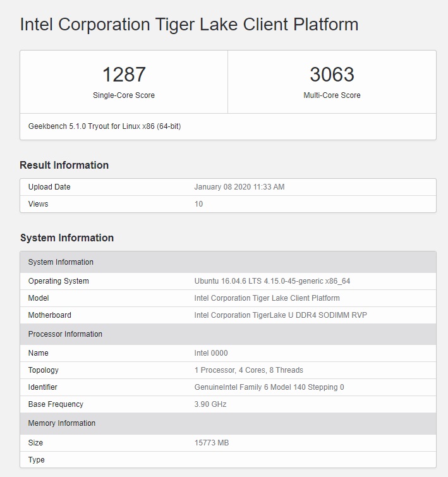Click the Geekbench 5.1.0 Tryout for Linux text
Viewport: 448px width, 477px height.
pos(104,126)
